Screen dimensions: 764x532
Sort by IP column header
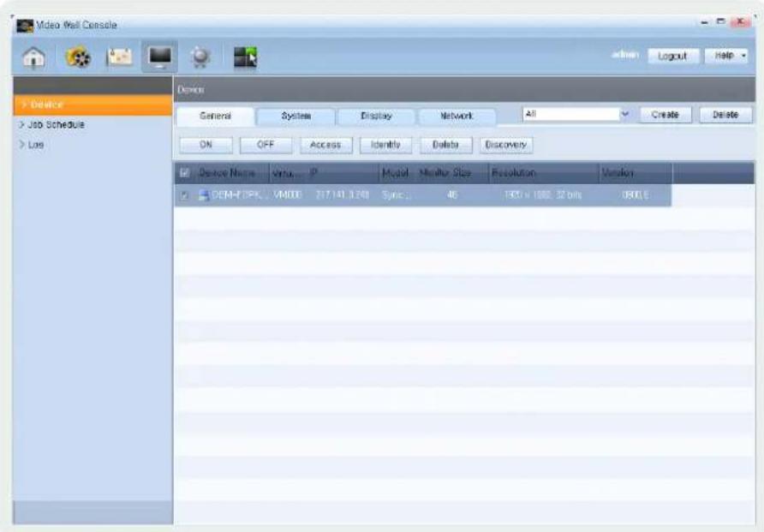(314, 173)
